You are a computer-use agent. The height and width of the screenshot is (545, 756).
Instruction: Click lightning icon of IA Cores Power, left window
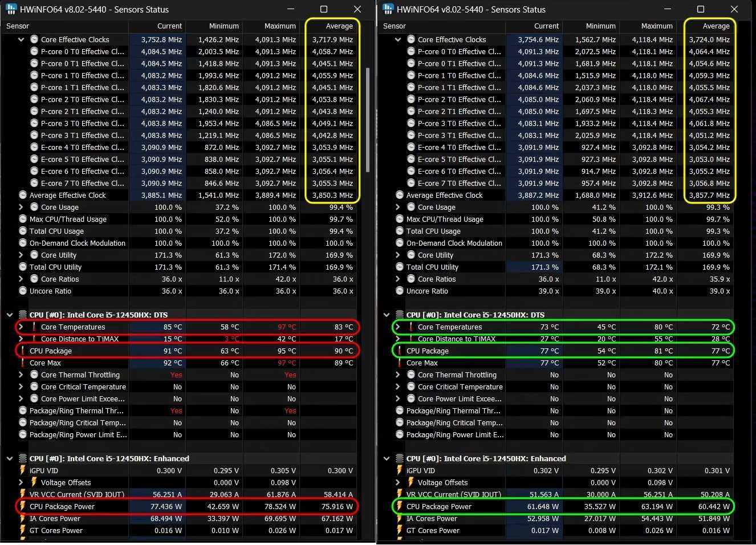click(23, 518)
